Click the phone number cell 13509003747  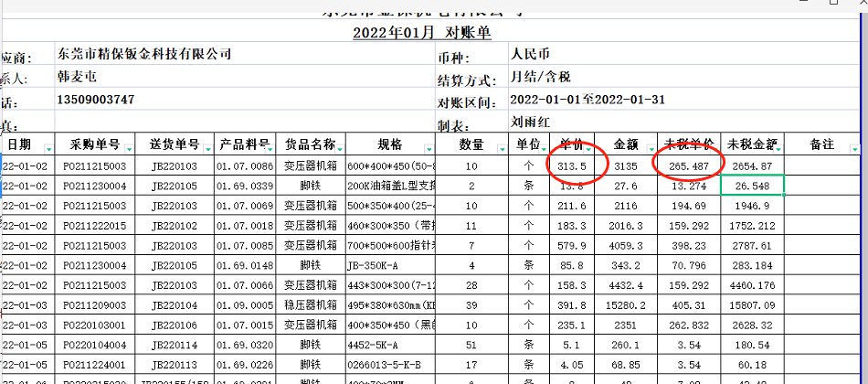click(x=96, y=99)
